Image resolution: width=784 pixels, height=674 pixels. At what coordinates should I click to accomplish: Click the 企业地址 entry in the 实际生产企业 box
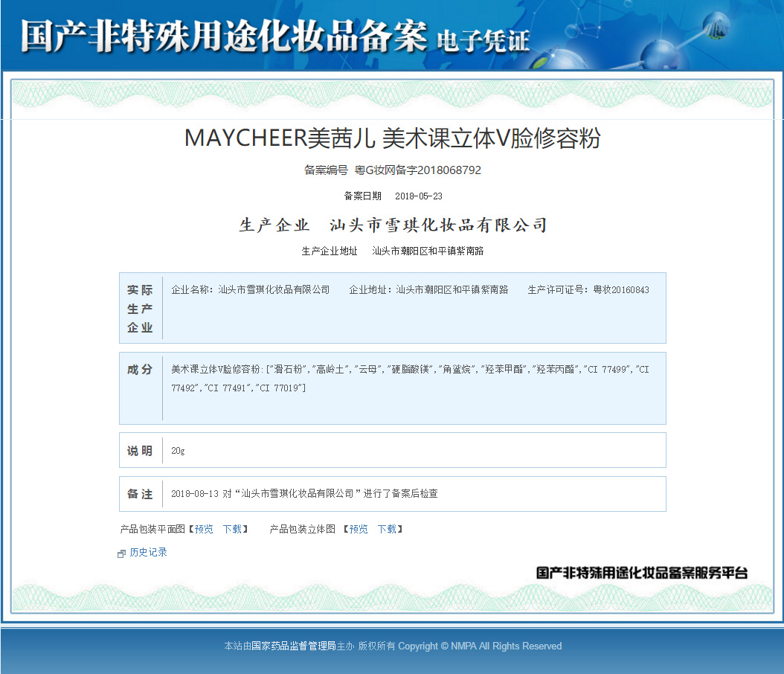[428, 289]
